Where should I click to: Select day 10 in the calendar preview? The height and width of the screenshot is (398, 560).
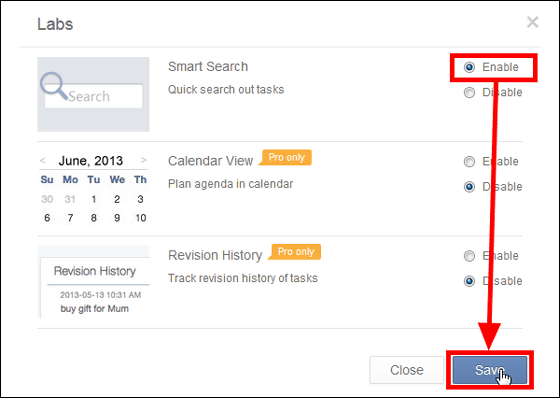(140, 218)
